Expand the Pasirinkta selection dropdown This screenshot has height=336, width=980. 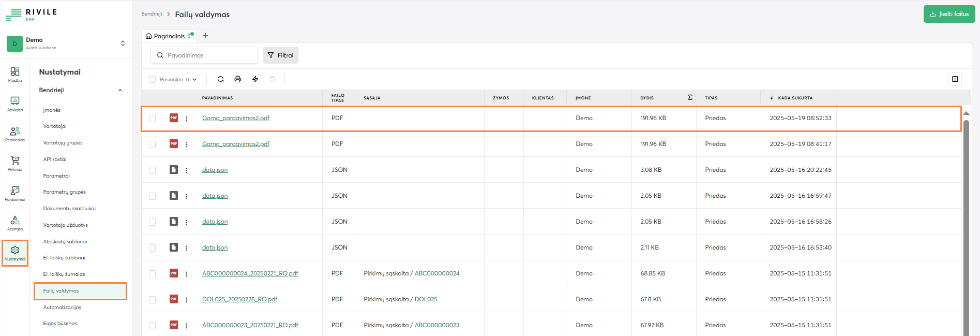point(194,80)
